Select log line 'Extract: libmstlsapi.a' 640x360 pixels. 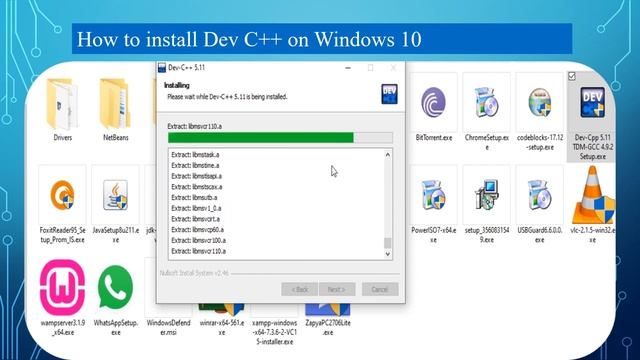196,176
